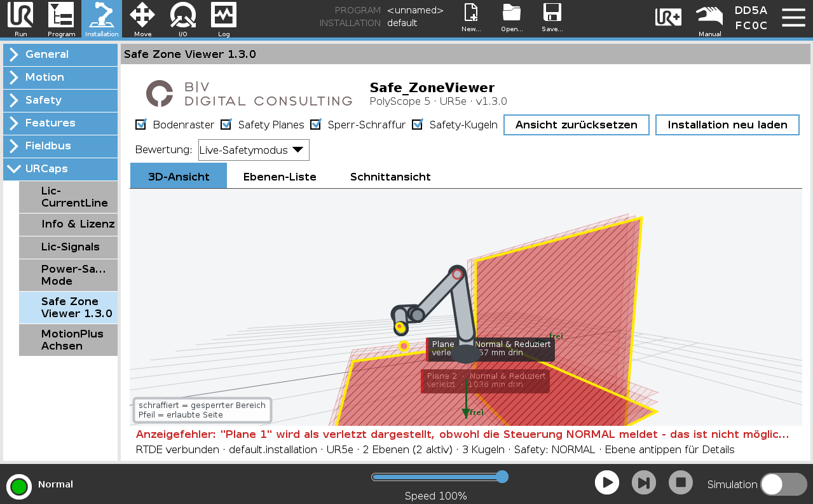Click the Speed 100% label
Viewport: 813px width, 504px height.
(x=436, y=496)
